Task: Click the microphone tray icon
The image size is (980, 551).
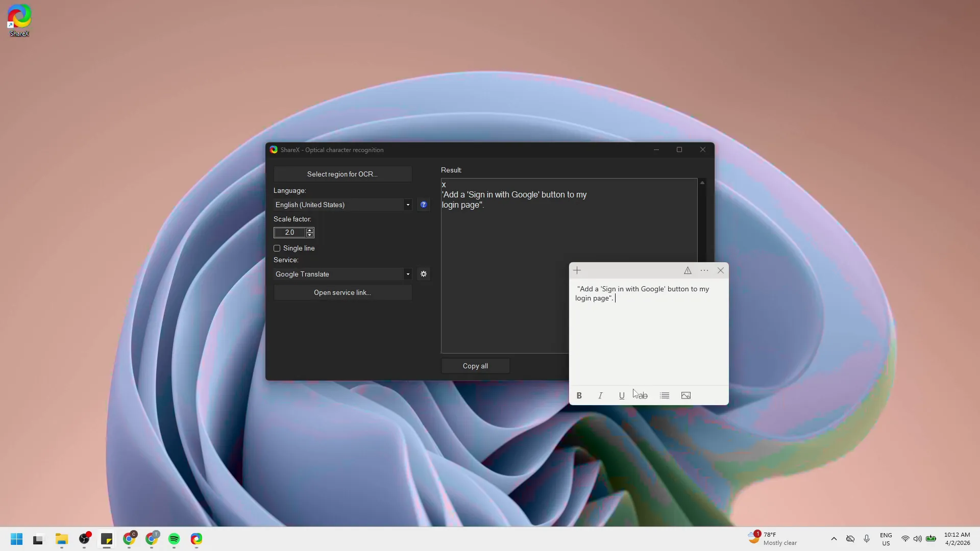Action: (867, 539)
